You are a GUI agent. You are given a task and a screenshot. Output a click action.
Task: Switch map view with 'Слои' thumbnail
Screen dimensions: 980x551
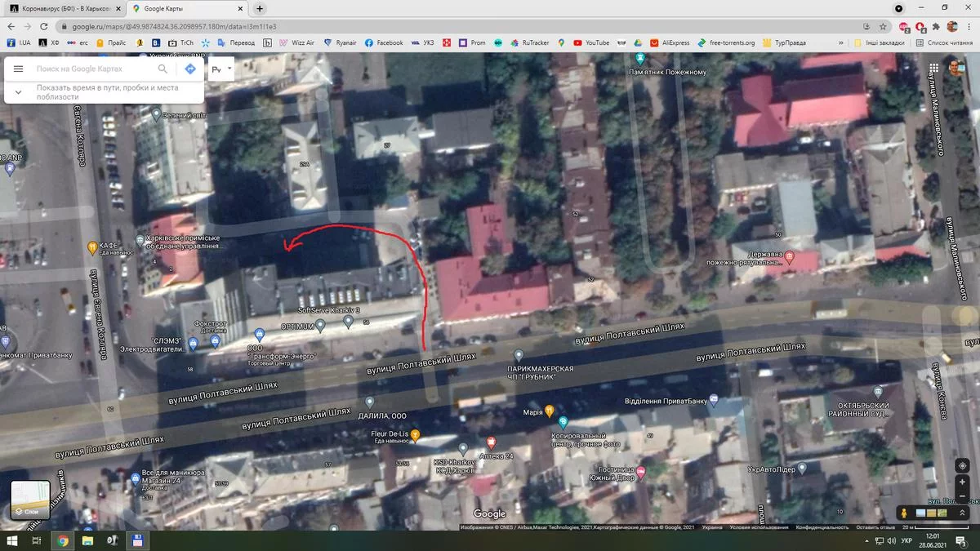tap(30, 500)
